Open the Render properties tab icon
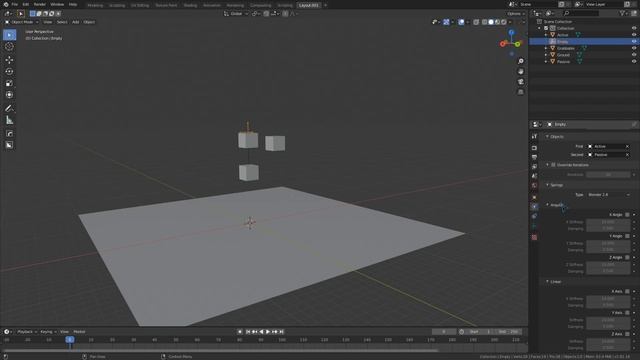Image resolution: width=640 pixels, height=360 pixels. (x=534, y=148)
